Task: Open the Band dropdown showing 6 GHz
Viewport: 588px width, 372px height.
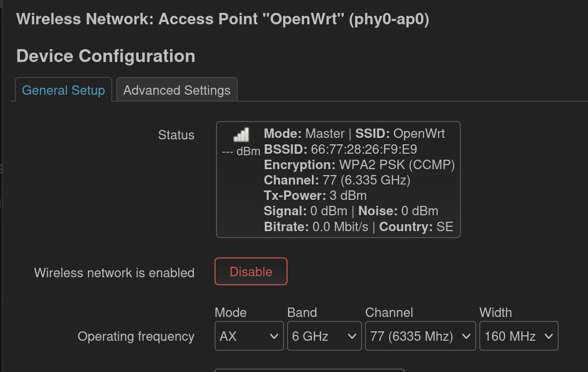Action: coord(324,336)
